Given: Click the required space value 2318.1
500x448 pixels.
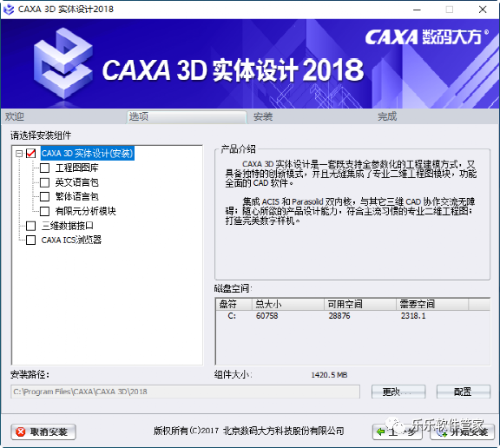Looking at the screenshot, I should tap(413, 316).
